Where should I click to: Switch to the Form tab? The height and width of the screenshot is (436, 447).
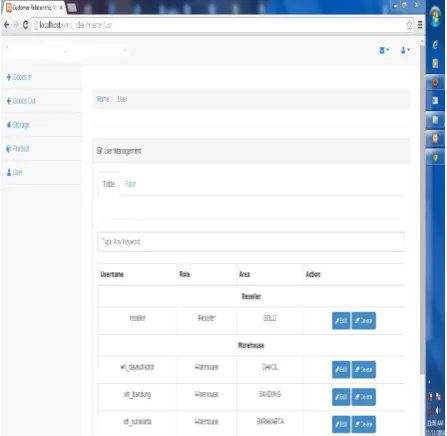tap(130, 184)
